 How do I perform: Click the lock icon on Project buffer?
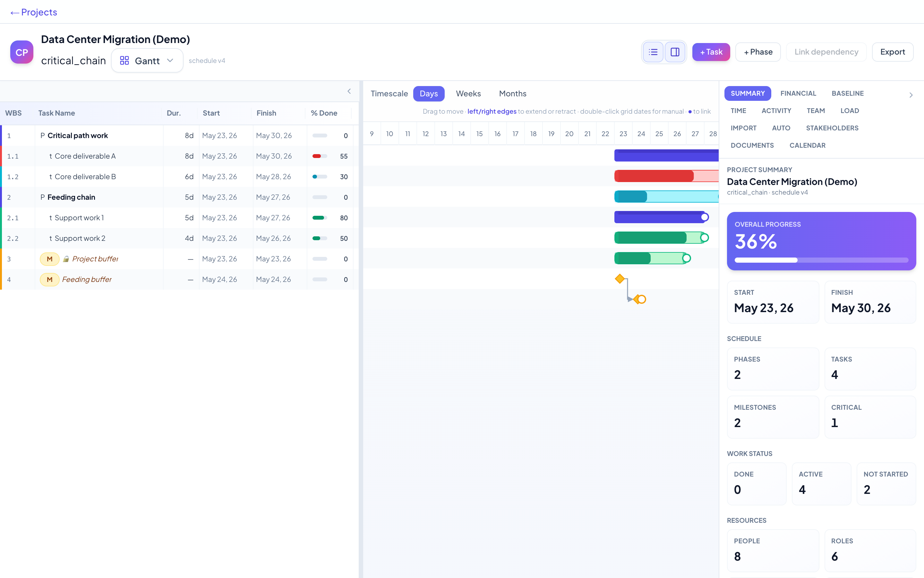pos(66,259)
